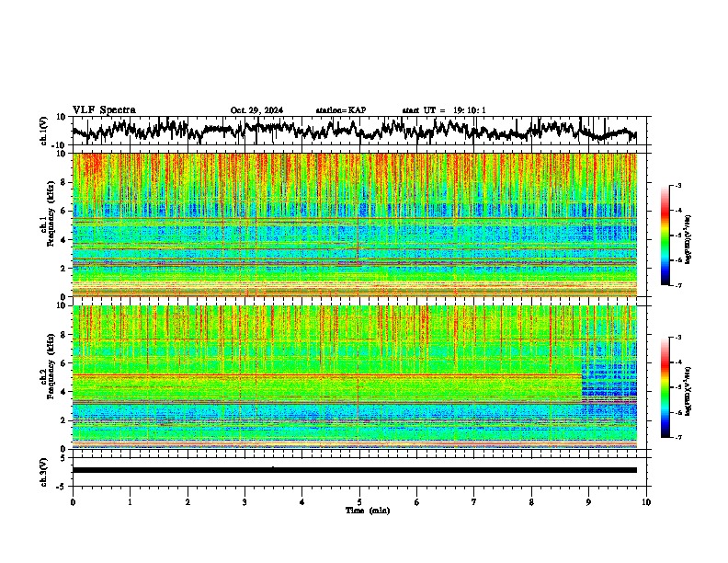Click the time axis tick label "9"

click(x=588, y=502)
